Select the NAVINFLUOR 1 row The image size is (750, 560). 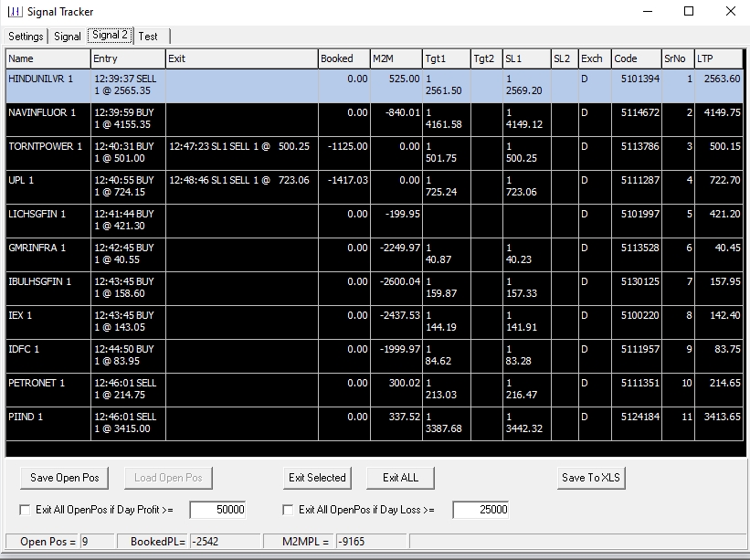click(375, 120)
